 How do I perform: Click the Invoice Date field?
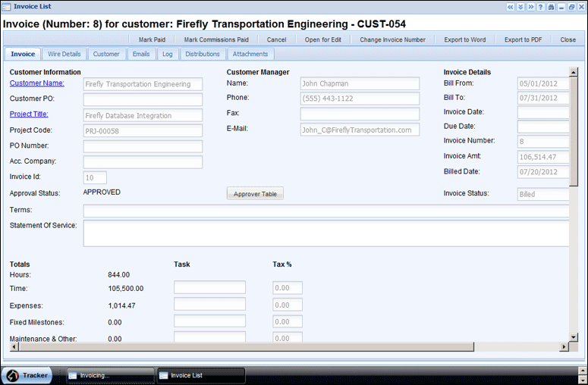(x=543, y=112)
